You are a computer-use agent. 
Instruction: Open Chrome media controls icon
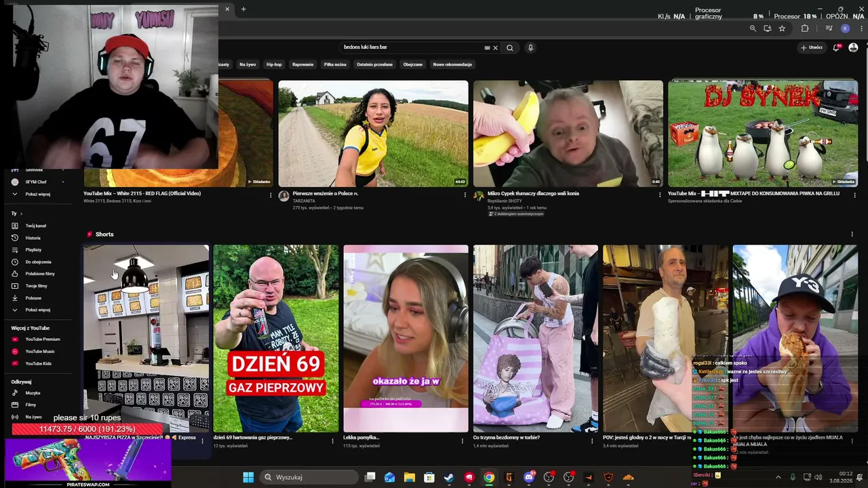[829, 28]
